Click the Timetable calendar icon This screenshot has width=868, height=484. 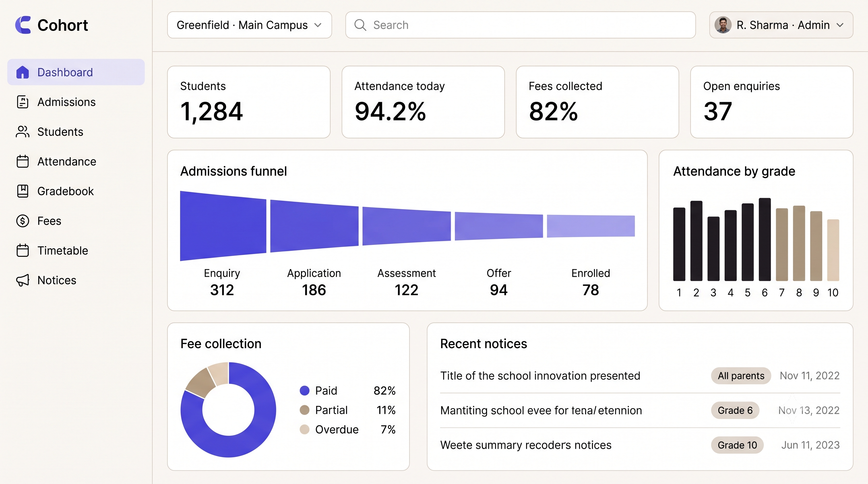pos(23,251)
